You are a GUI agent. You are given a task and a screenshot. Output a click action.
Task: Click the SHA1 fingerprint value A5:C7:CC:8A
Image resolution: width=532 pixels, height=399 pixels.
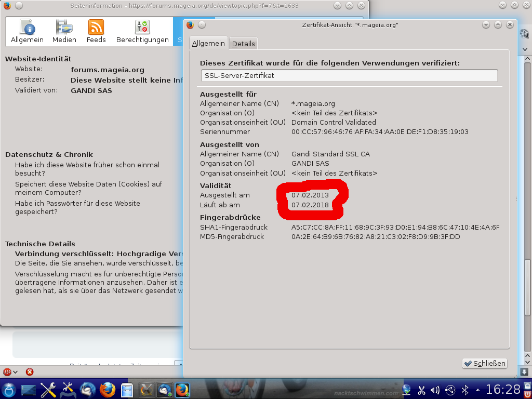(x=395, y=228)
